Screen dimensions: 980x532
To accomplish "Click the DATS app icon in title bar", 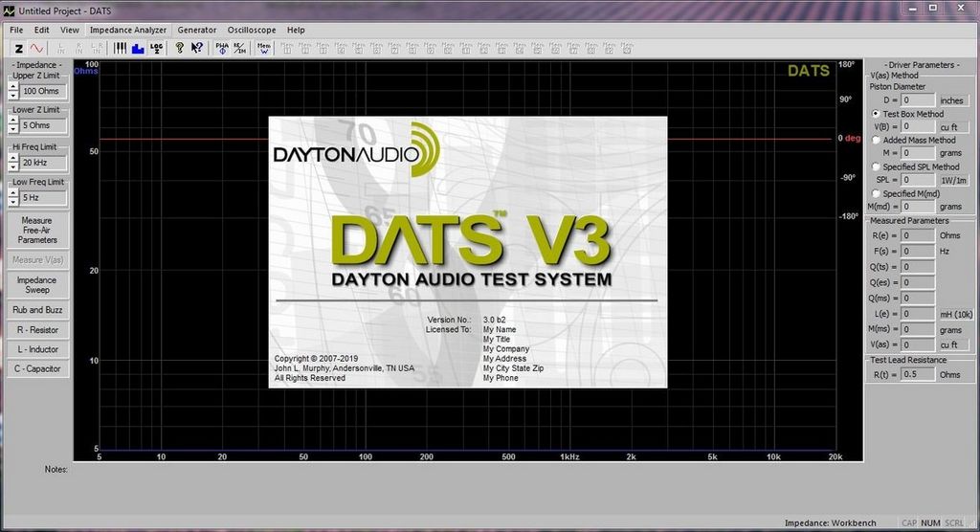I will [x=9, y=11].
